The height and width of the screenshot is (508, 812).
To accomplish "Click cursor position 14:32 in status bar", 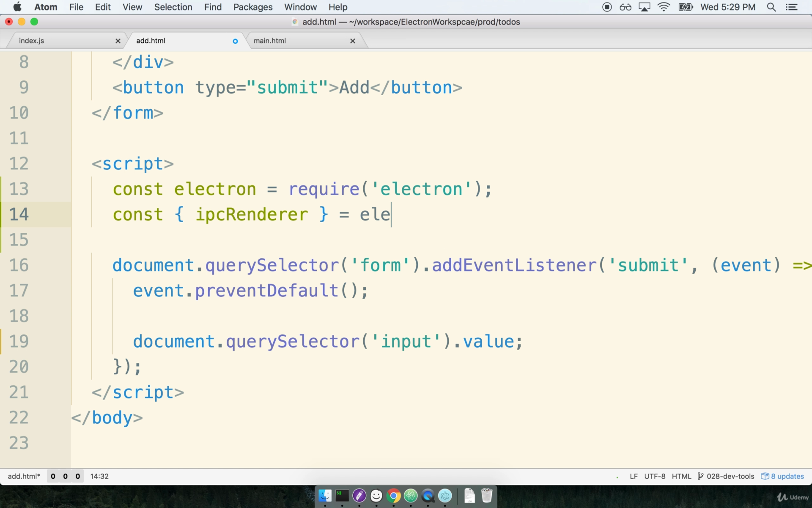I will 99,476.
